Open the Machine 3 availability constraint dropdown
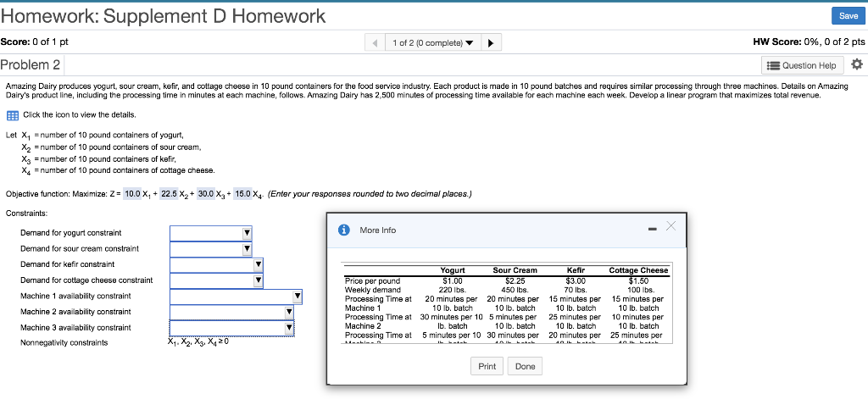The height and width of the screenshot is (416, 868). tap(231, 328)
